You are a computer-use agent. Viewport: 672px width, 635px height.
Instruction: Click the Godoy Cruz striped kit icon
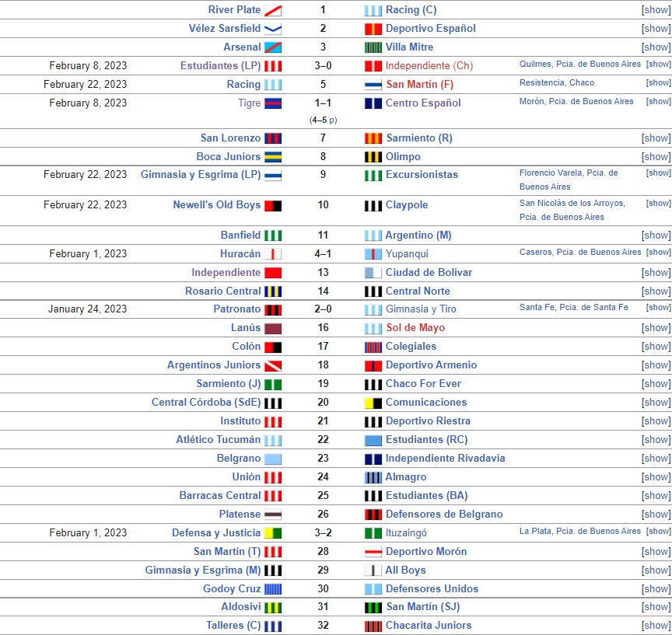click(x=272, y=589)
